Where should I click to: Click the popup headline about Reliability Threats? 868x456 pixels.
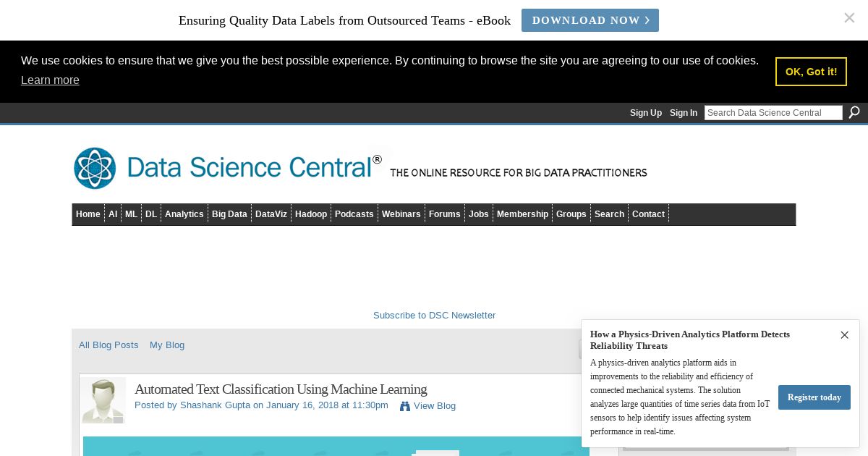(x=690, y=340)
